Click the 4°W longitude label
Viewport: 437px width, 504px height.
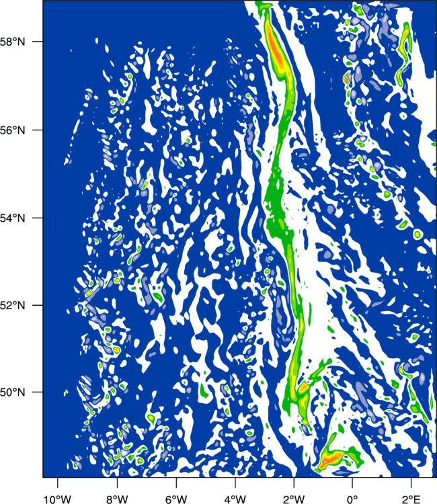(x=235, y=499)
